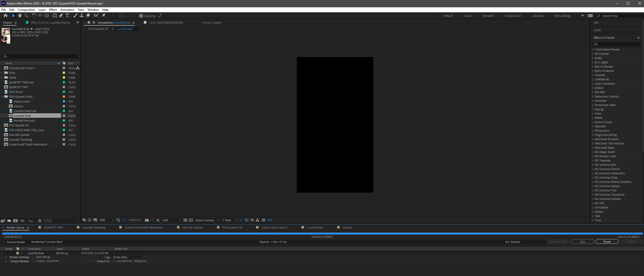Image resolution: width=644 pixels, height=276 pixels.
Task: Select the Eraser tool
Action: coord(88,16)
